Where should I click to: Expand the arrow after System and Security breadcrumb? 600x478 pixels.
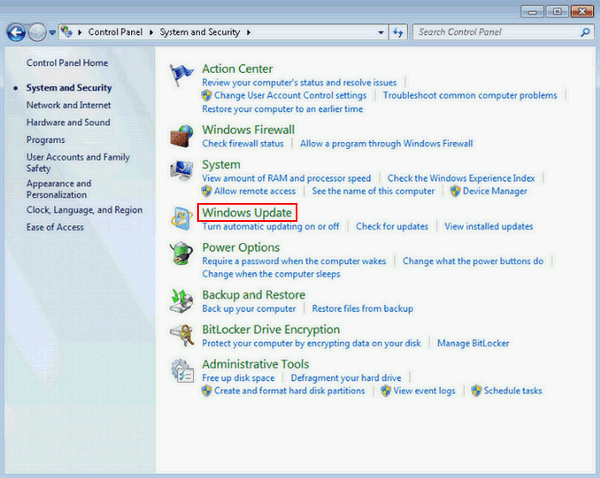pyautogui.click(x=248, y=33)
